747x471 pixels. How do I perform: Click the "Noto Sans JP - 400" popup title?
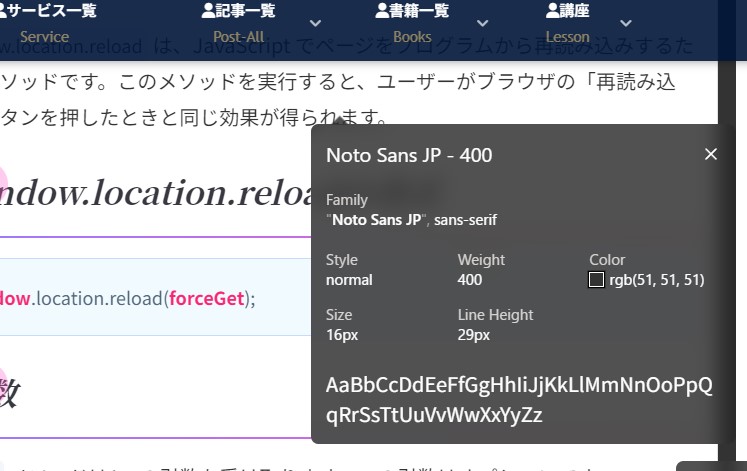[x=409, y=155]
